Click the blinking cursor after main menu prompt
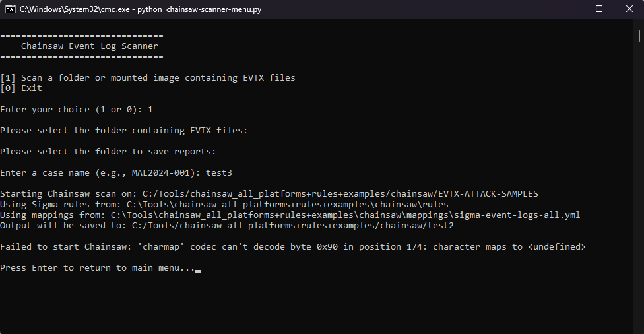Screen dimensions: 644x334 coord(198,269)
